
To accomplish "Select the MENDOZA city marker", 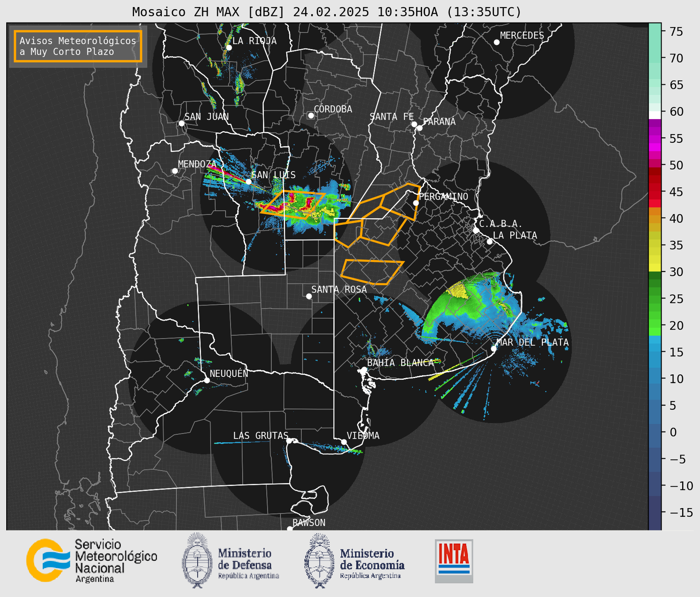I will point(175,171).
